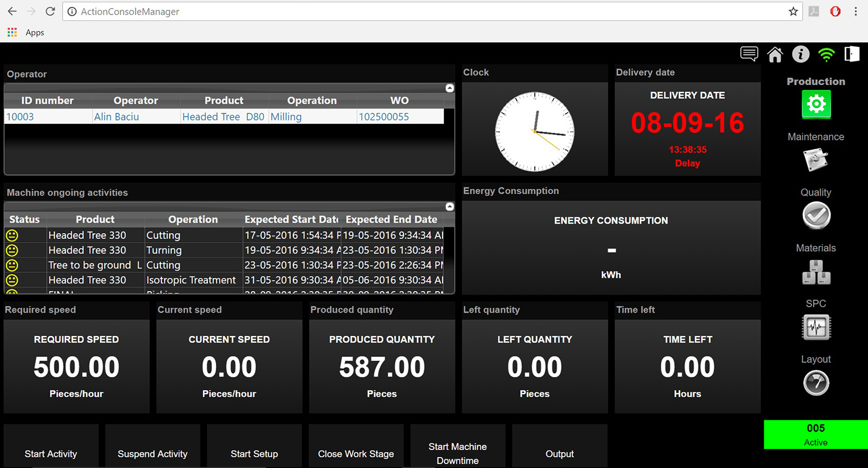Open the Production gear icon

tap(816, 104)
